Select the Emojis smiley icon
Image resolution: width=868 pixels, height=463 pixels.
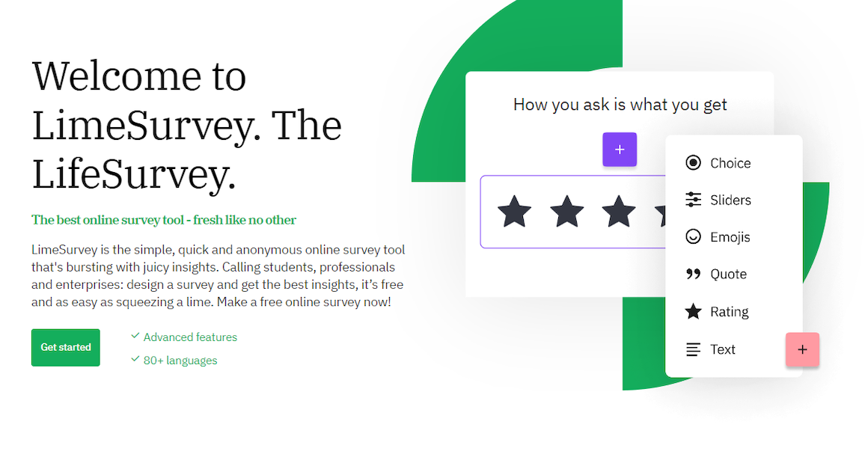pyautogui.click(x=693, y=237)
